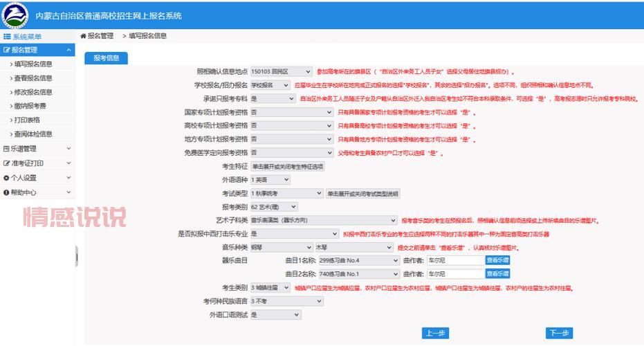Open the 考何种民族语言 dropdown
Screen dimensions: 644x346
[x=286, y=301]
